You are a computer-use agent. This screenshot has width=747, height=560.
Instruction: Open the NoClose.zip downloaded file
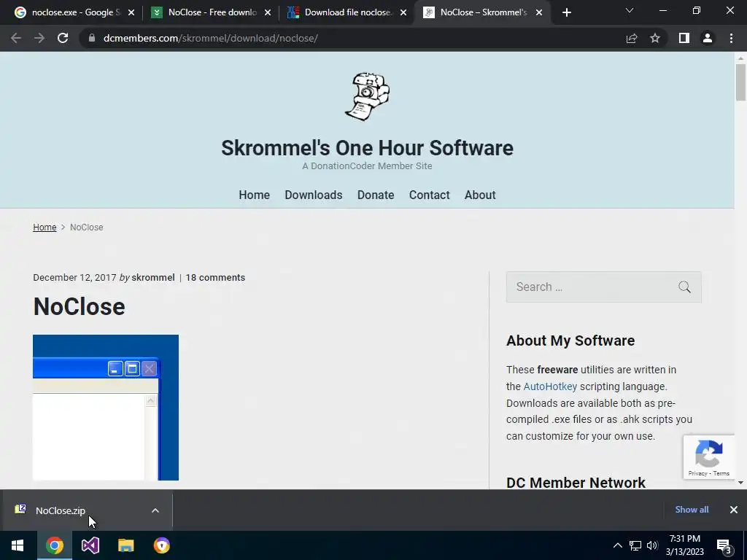click(61, 510)
